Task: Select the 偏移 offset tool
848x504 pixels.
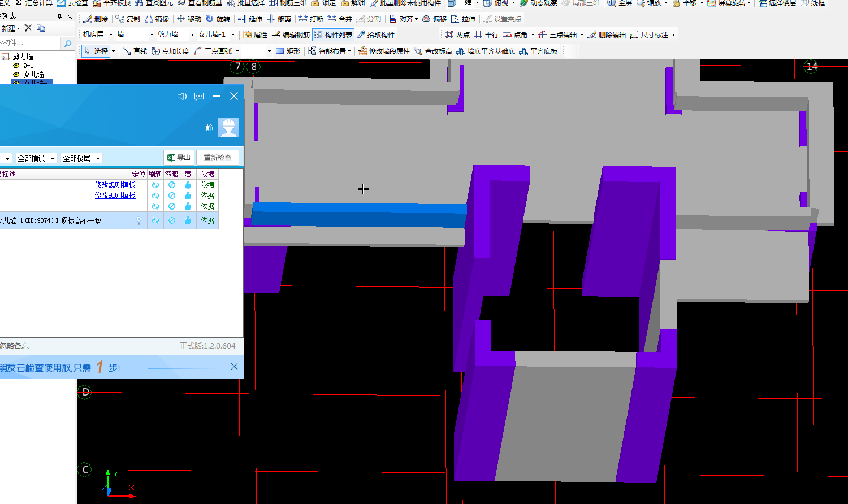Action: point(435,19)
